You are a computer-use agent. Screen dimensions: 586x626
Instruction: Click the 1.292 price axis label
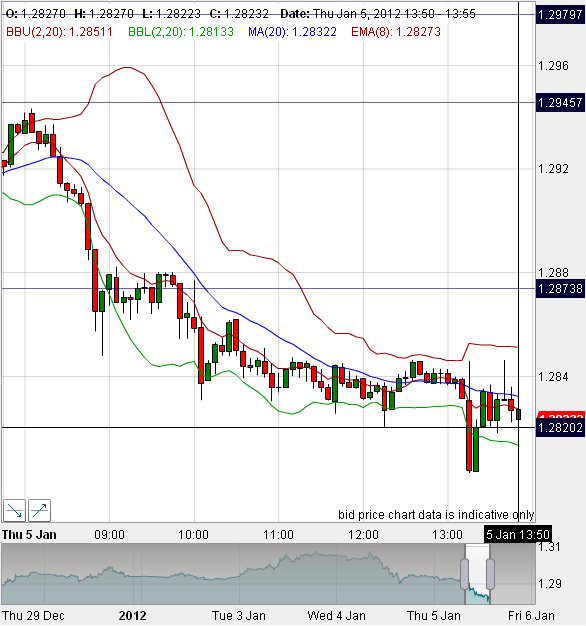click(553, 169)
